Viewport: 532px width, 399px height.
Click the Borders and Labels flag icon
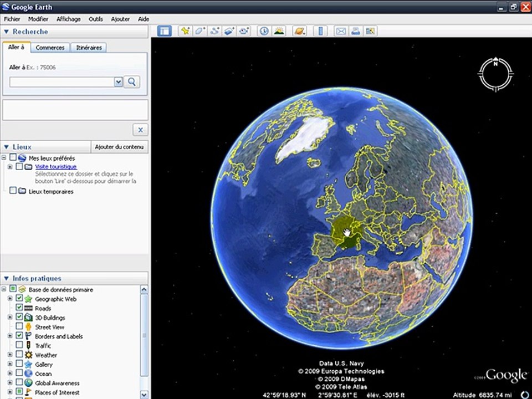[x=28, y=336]
